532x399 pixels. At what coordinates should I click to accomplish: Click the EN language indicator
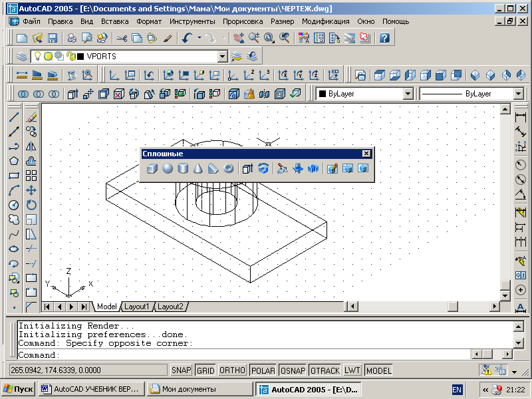[x=457, y=390]
